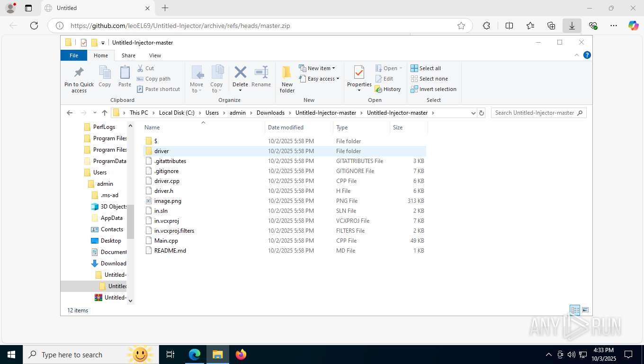
Task: Open Firefox from taskbar
Action: tap(241, 355)
